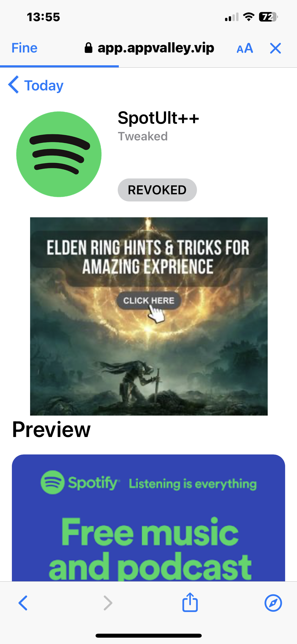Open the Elden Ring hints ad banner

click(x=149, y=316)
